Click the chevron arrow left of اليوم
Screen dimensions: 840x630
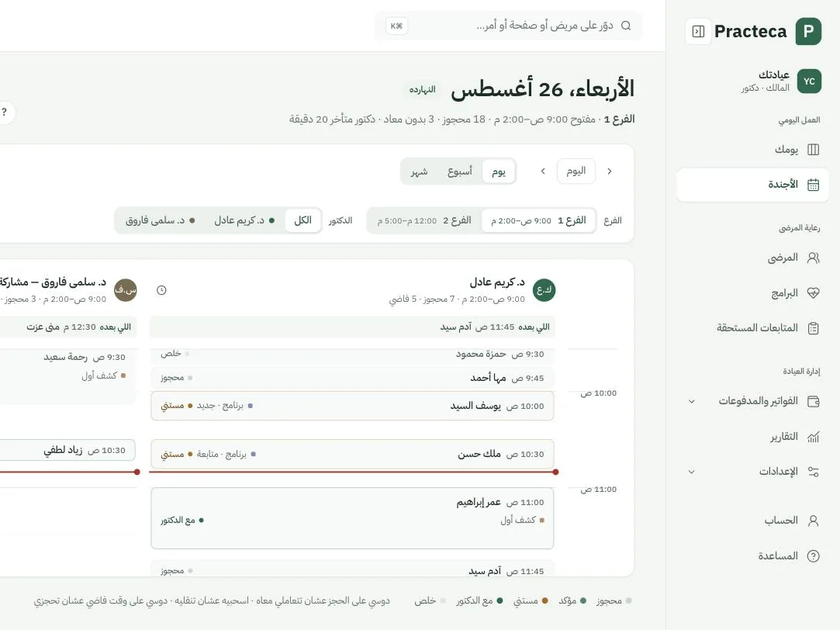[543, 171]
